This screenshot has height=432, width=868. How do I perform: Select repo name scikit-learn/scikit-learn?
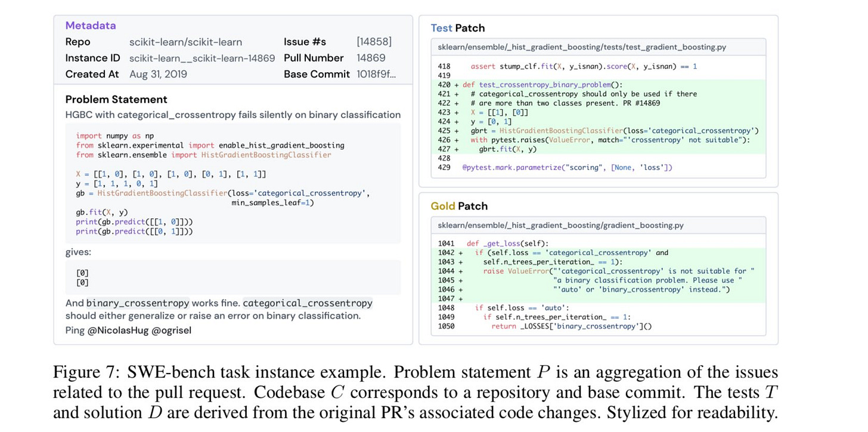coord(185,42)
